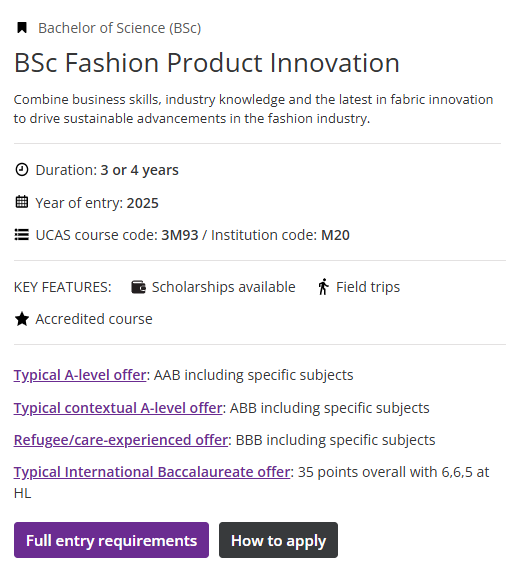Click the bookmark icon beside Bachelor of Science
Screen dimensions: 515x581
click(x=22, y=28)
